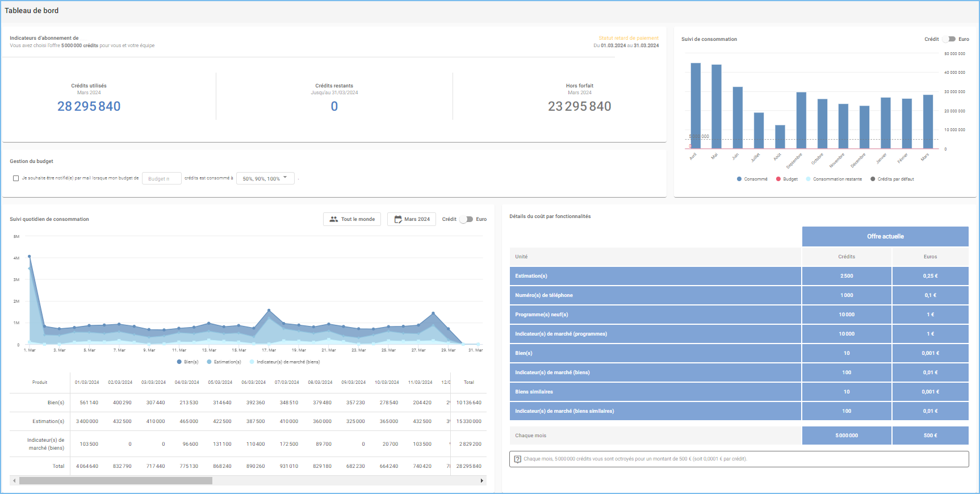980x494 pixels.
Task: Click the Hors forfait value 23 295 840
Action: click(579, 106)
